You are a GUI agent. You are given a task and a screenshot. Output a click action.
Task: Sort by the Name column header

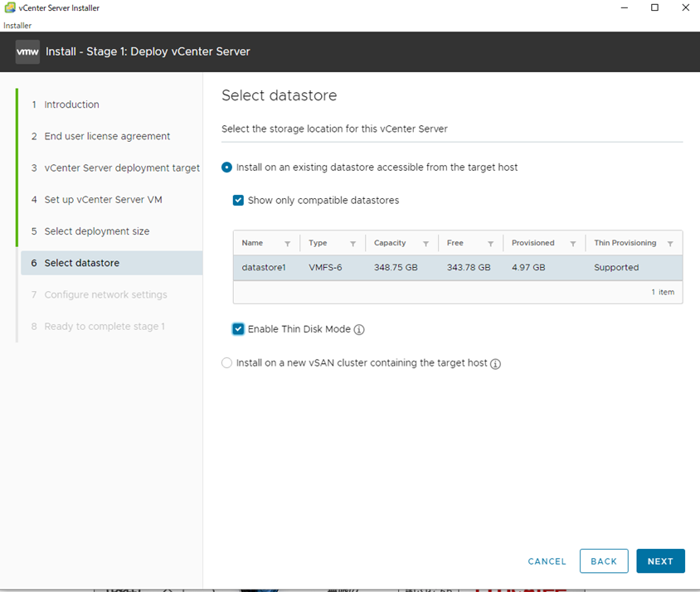(252, 243)
